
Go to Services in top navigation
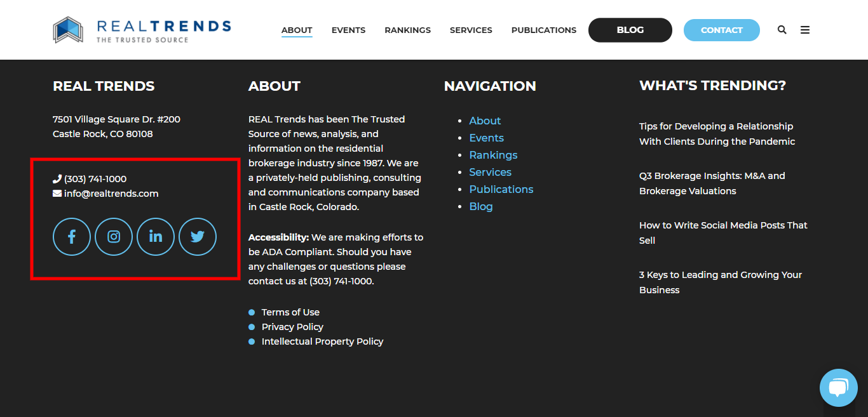pos(471,30)
